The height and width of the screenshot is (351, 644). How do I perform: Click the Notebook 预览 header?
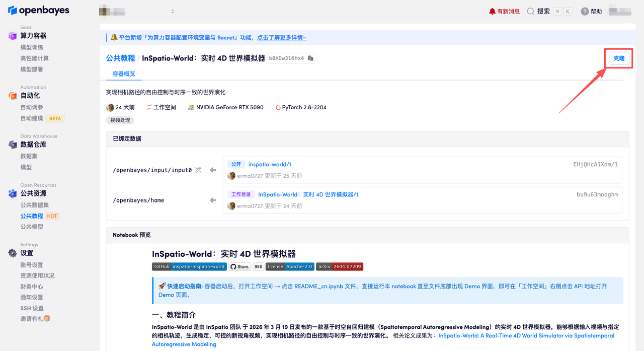[x=367, y=235]
